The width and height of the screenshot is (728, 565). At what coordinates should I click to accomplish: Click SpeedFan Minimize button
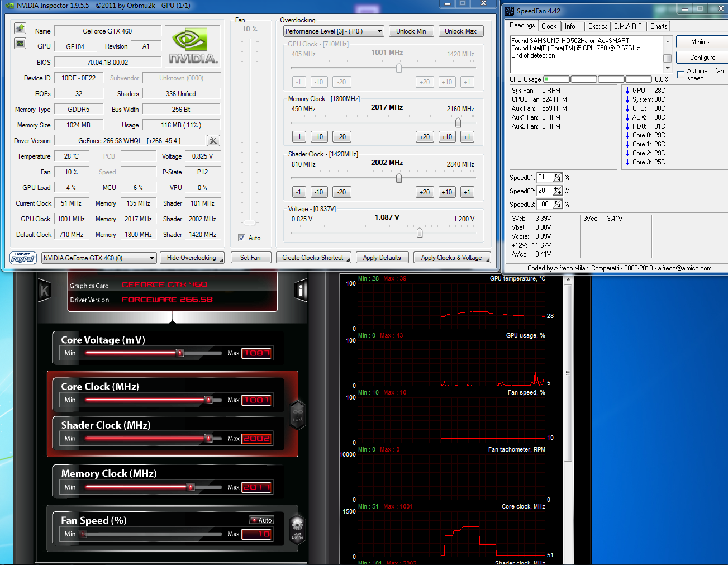tap(702, 42)
